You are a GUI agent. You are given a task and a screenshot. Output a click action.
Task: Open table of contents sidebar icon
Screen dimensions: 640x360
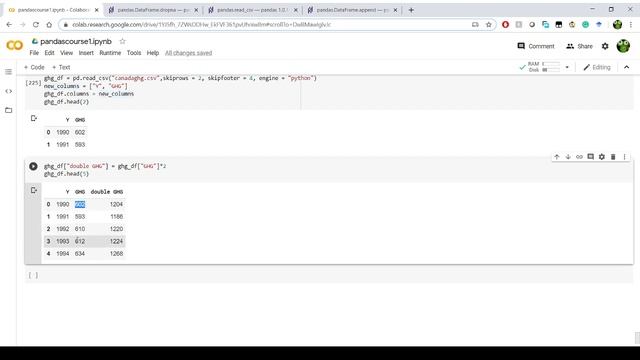pos(9,72)
